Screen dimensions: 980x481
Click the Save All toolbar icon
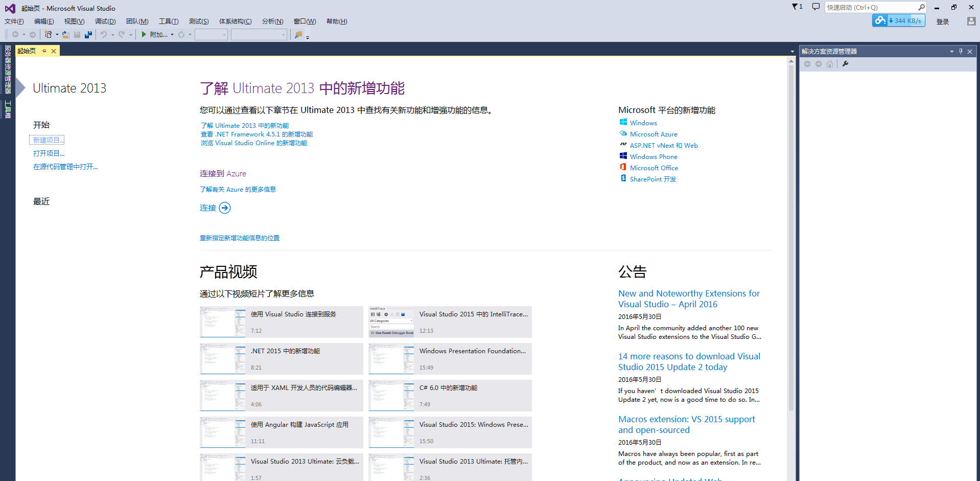(x=88, y=35)
